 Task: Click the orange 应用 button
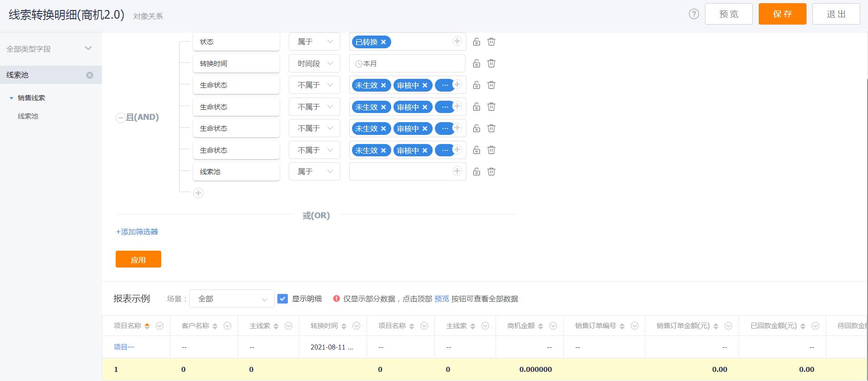point(138,259)
